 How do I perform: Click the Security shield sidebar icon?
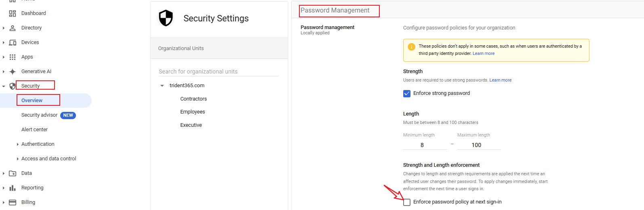pyautogui.click(x=13, y=86)
